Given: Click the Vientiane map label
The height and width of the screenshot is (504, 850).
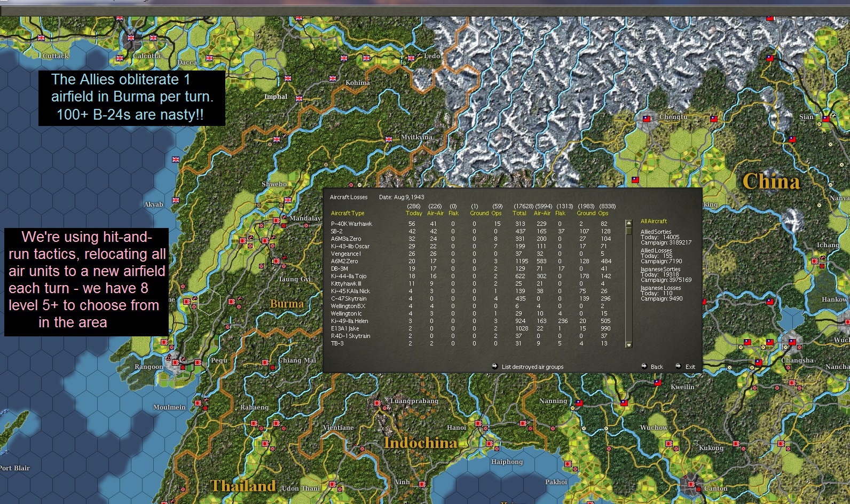Looking at the screenshot, I should 339,428.
